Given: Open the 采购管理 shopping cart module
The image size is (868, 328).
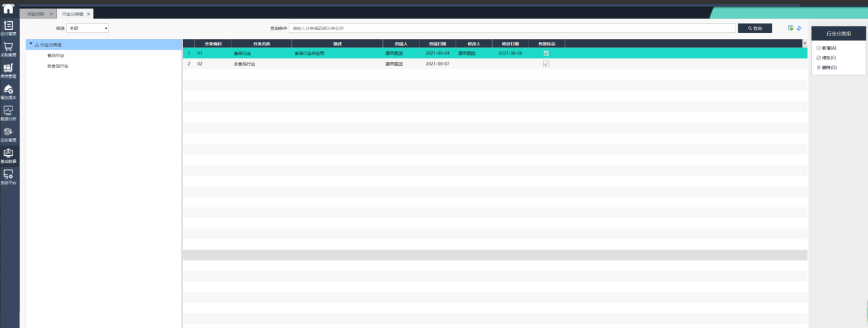Looking at the screenshot, I should pyautogui.click(x=9, y=49).
